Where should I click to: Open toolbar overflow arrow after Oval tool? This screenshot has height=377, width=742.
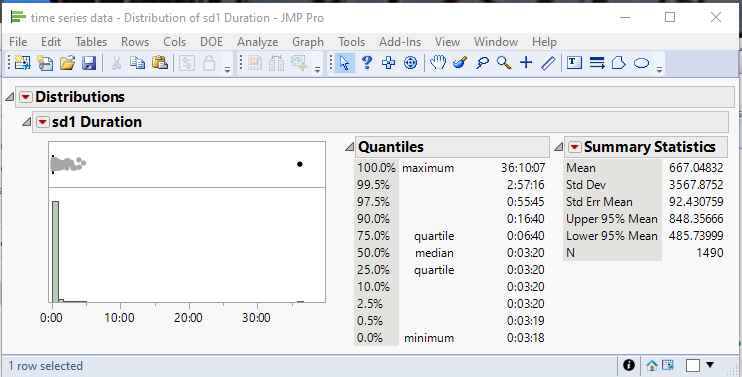[659, 69]
